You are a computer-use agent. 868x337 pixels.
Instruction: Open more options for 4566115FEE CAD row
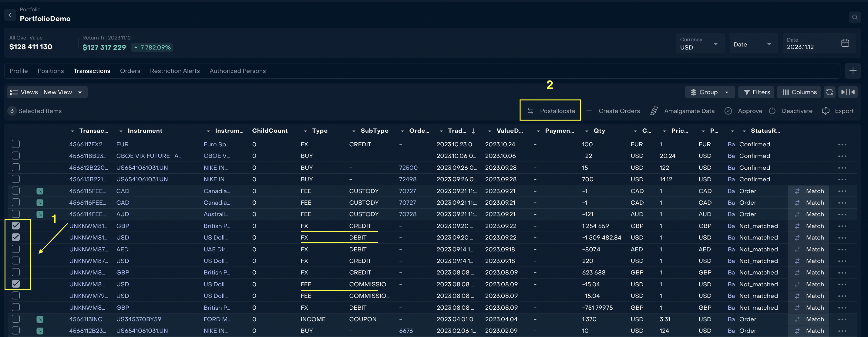click(842, 191)
